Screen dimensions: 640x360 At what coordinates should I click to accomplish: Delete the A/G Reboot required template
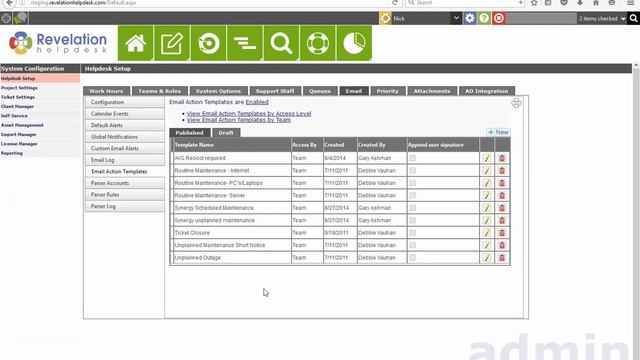point(502,158)
